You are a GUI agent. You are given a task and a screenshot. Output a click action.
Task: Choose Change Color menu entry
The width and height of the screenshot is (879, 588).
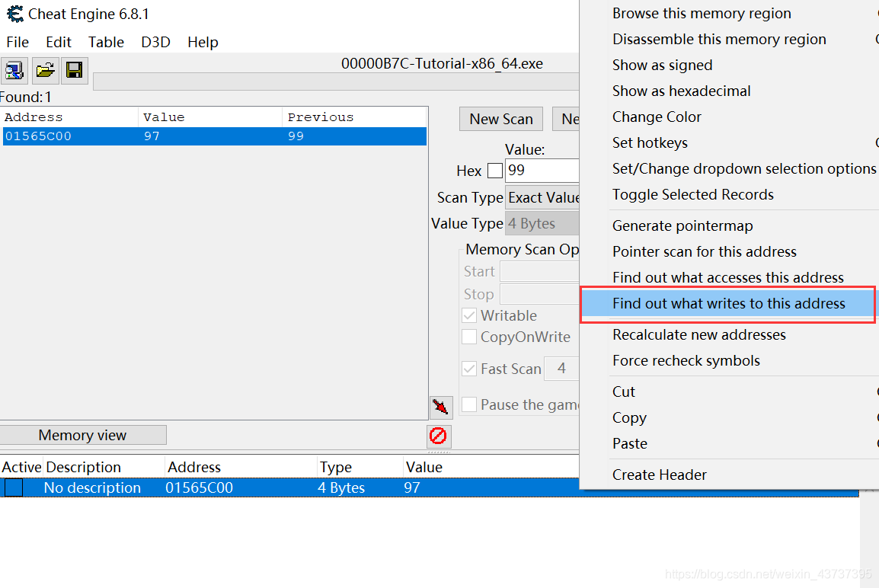point(657,117)
